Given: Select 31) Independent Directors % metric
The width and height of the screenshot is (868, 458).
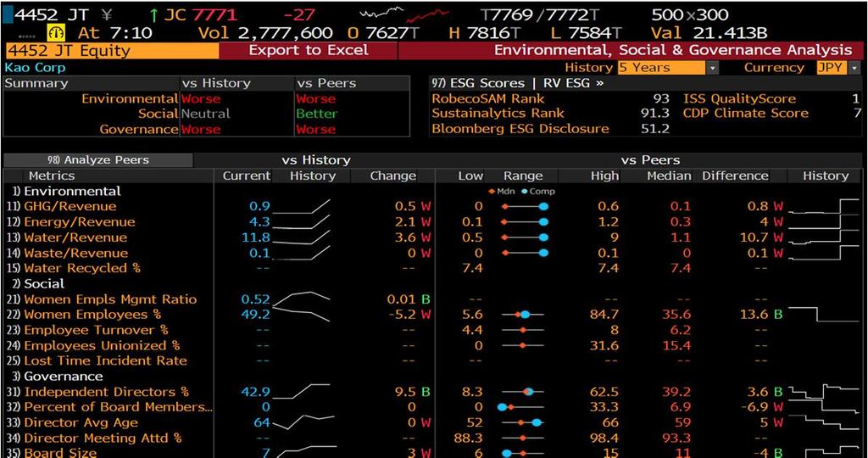Looking at the screenshot, I should coord(98,392).
